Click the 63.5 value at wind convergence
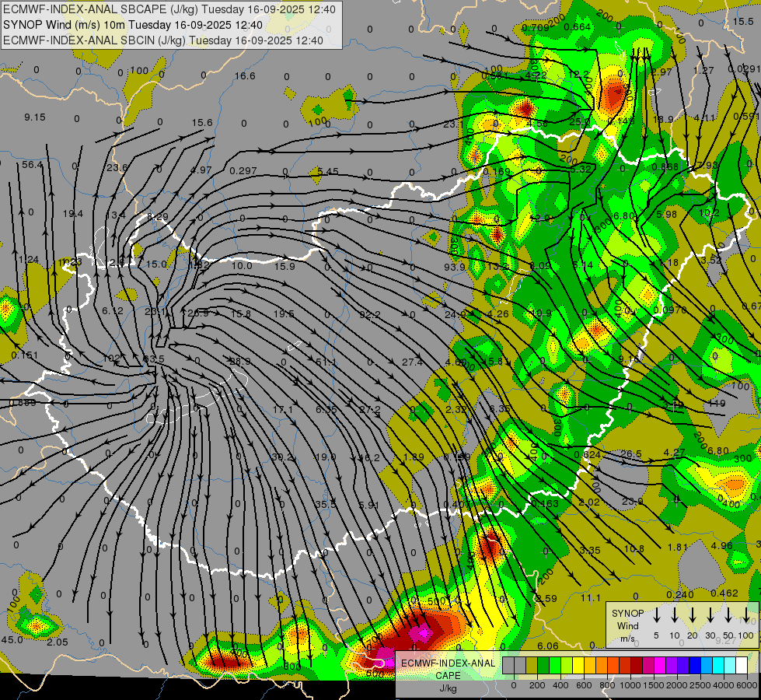Image resolution: width=761 pixels, height=700 pixels. coord(153,359)
